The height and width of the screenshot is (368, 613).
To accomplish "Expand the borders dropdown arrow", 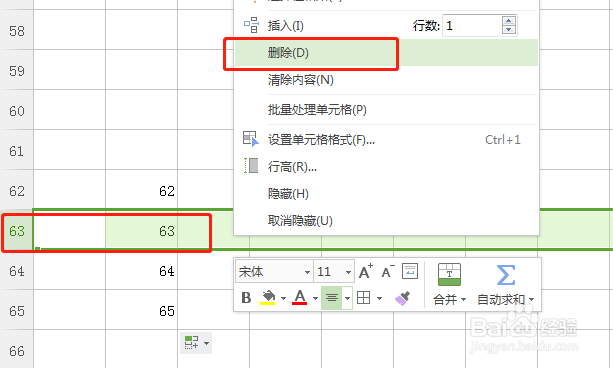I will pos(379,299).
